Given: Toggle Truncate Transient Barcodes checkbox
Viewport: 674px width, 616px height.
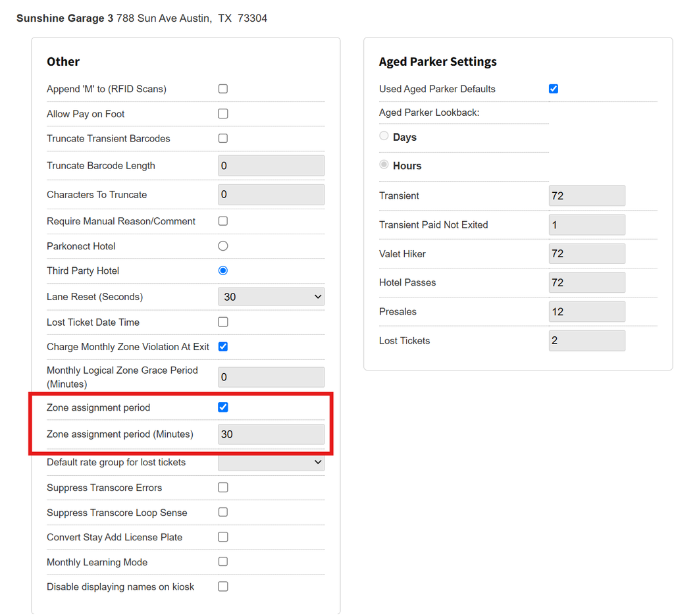Looking at the screenshot, I should 222,138.
